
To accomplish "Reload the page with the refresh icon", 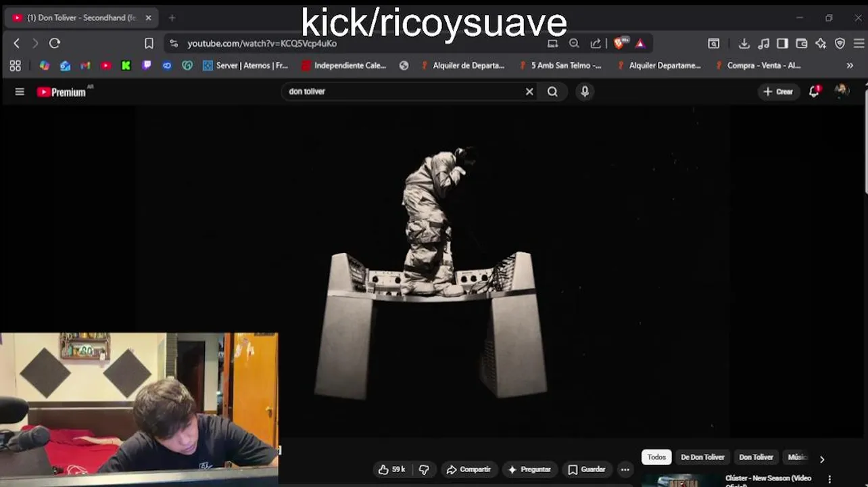I will click(x=55, y=43).
